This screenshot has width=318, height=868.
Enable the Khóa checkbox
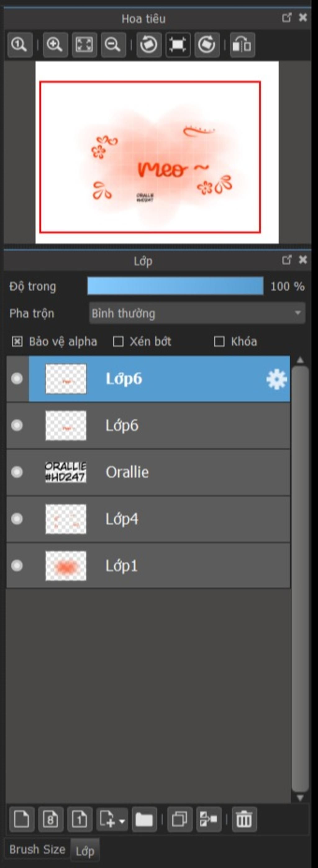click(219, 342)
